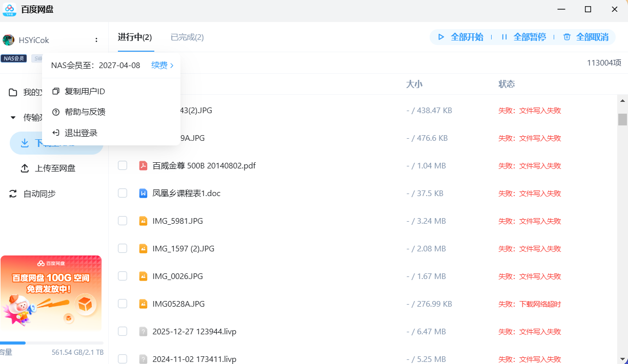Click the storage capacity usage bar
Screen dimensions: 628x364
(x=52, y=343)
